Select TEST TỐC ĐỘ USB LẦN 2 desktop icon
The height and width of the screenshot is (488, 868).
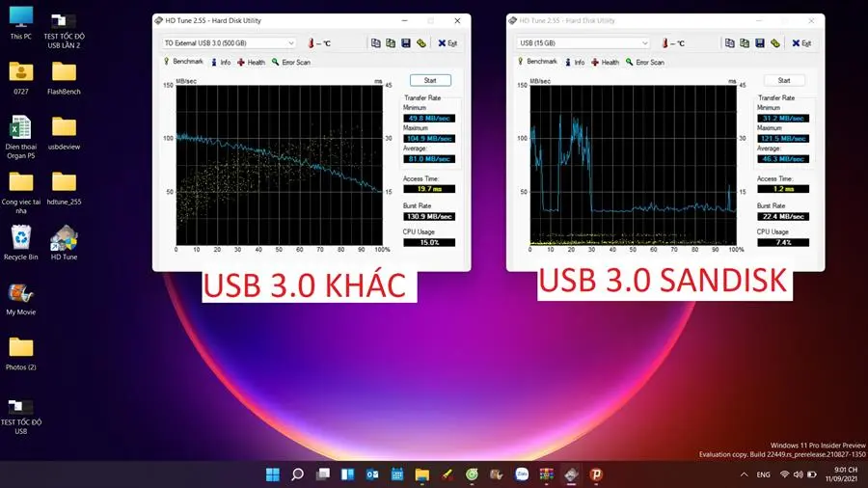(x=65, y=29)
